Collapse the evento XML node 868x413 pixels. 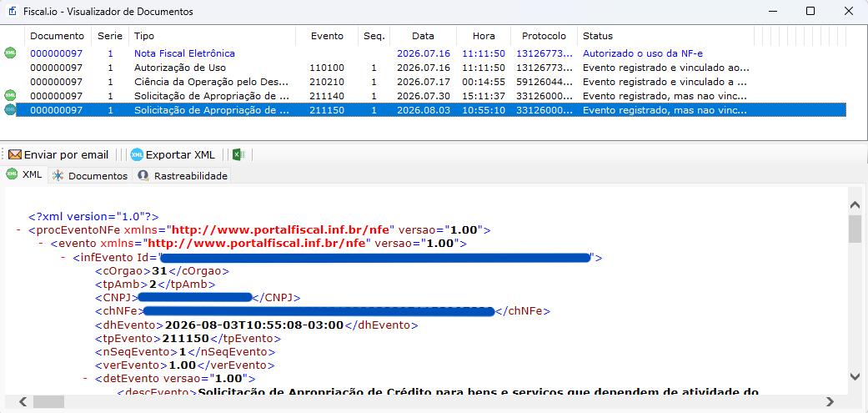coord(40,243)
